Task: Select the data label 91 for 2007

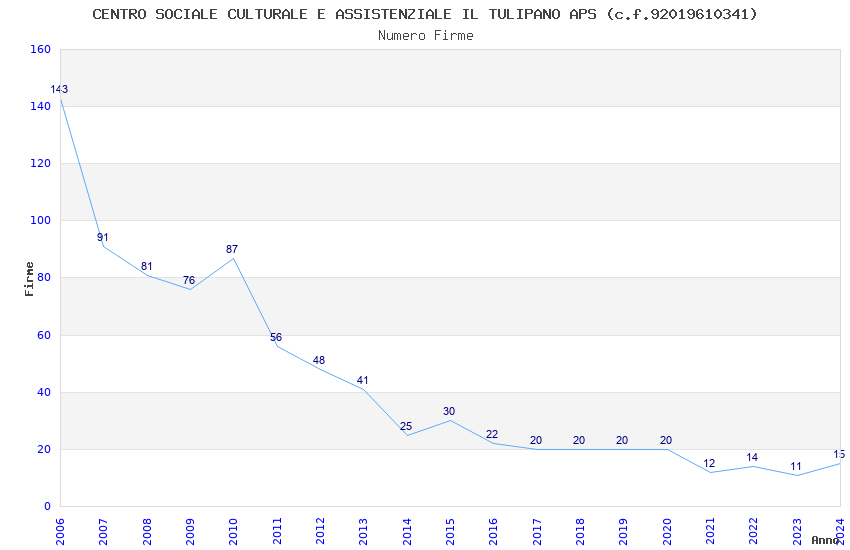Action: (x=102, y=237)
